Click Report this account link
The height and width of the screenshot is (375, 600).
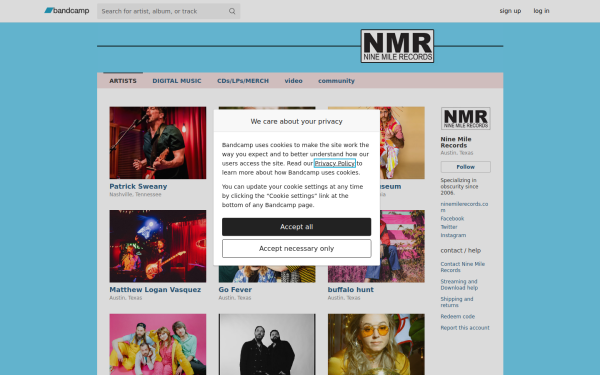tap(465, 328)
